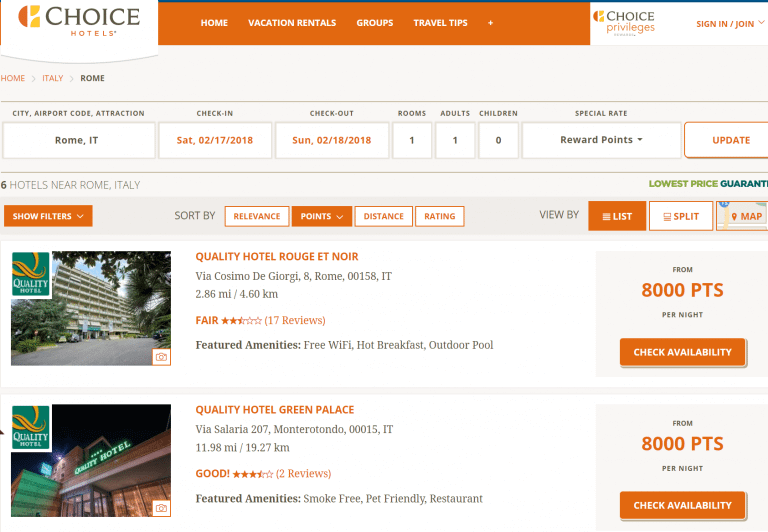Click distance text 11.98 mi / 19.27 km
768x532 pixels.
(242, 447)
